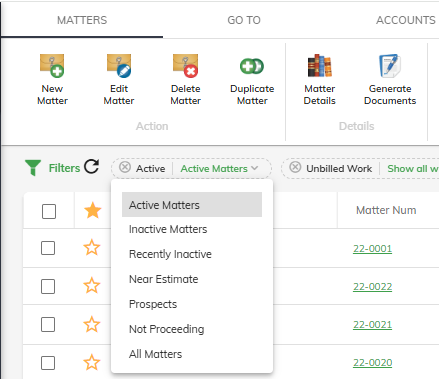Open matter number 22-0020 link
Image resolution: width=439 pixels, height=379 pixels.
coord(373,363)
